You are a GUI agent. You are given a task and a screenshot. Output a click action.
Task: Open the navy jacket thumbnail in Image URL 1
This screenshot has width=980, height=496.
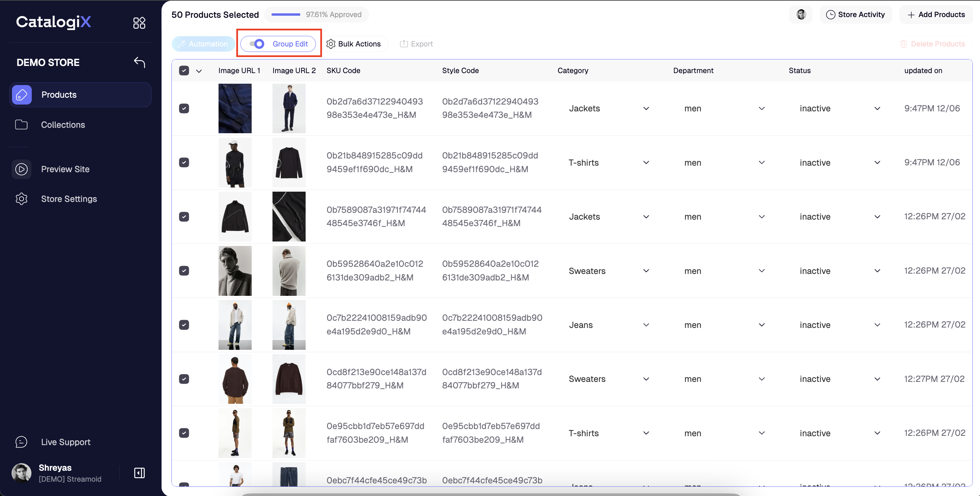coord(235,109)
